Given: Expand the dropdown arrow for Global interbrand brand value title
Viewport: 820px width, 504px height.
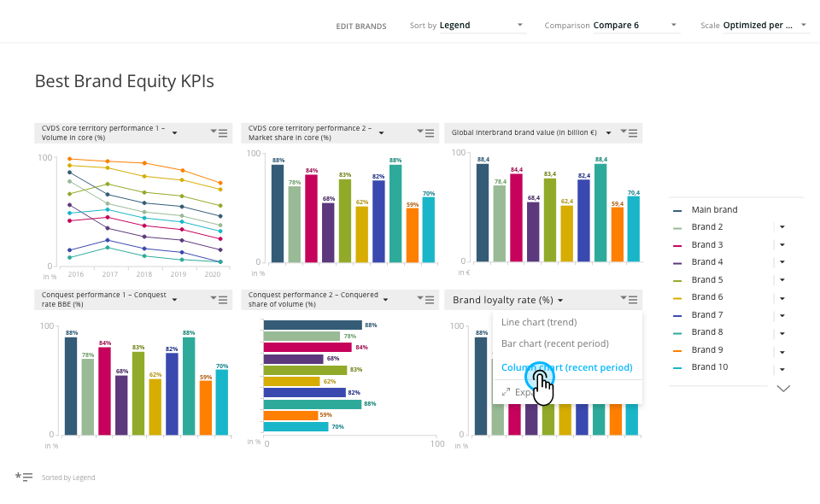Looking at the screenshot, I should pos(608,132).
